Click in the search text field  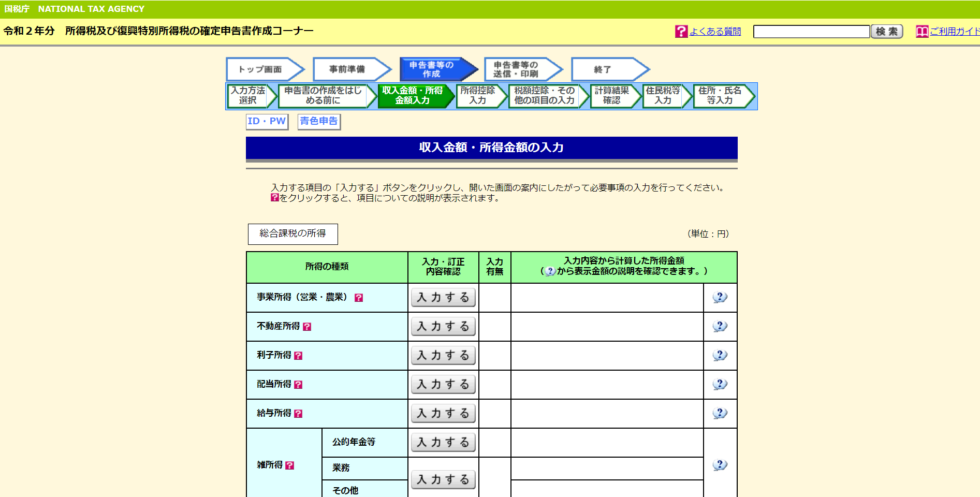pyautogui.click(x=811, y=32)
